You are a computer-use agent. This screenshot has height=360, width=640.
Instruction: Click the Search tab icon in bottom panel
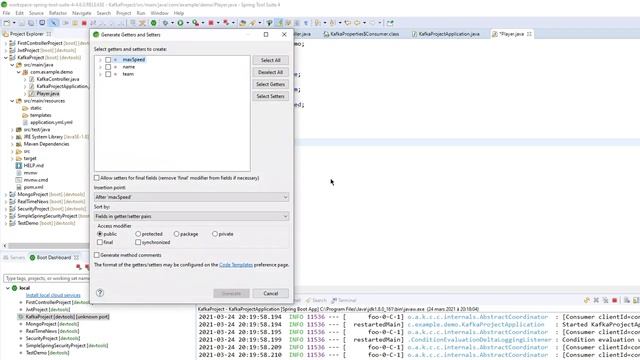308,300
